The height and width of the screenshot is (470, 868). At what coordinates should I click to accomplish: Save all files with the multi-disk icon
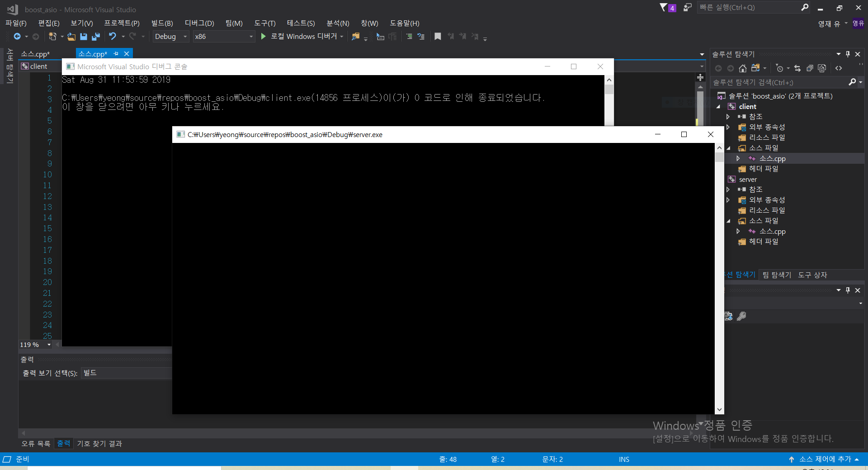tap(96, 36)
